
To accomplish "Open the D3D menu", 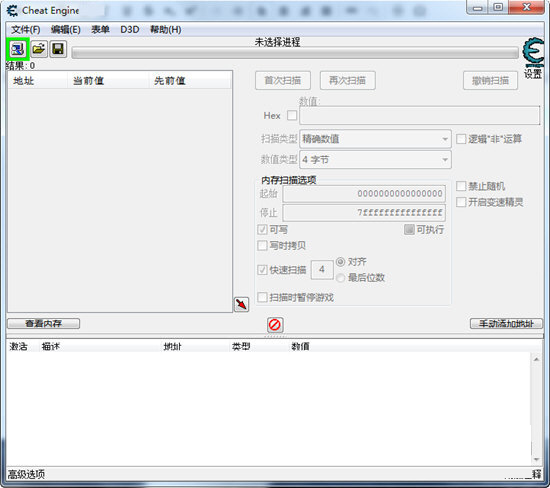I will [130, 29].
